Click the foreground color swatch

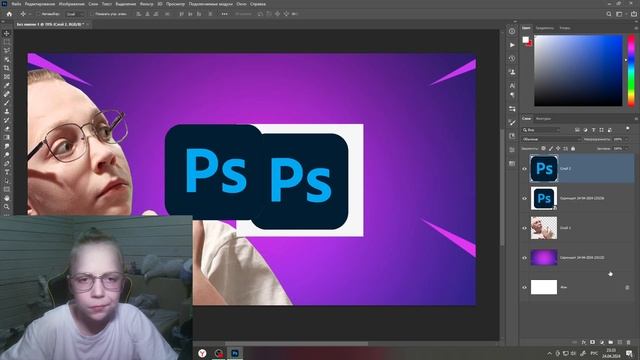point(525,40)
